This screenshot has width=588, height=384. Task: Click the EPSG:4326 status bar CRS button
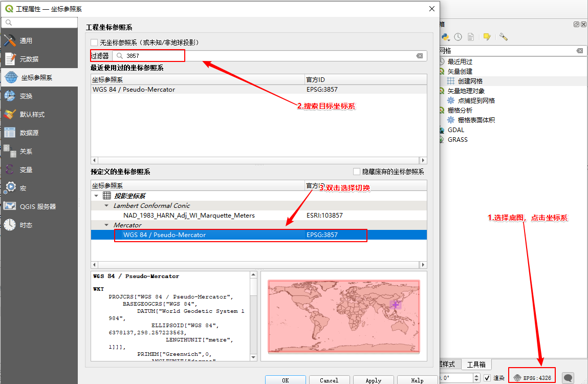click(532, 378)
